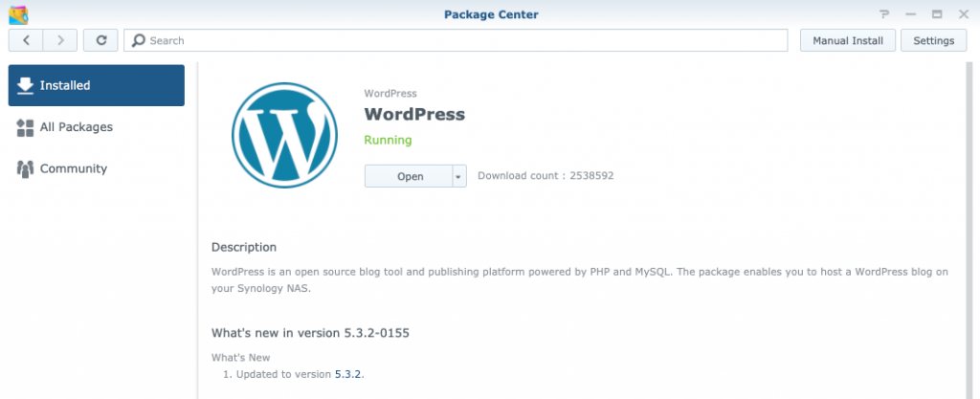Follow the 5.3.2 version link
The width and height of the screenshot is (980, 399).
(348, 375)
